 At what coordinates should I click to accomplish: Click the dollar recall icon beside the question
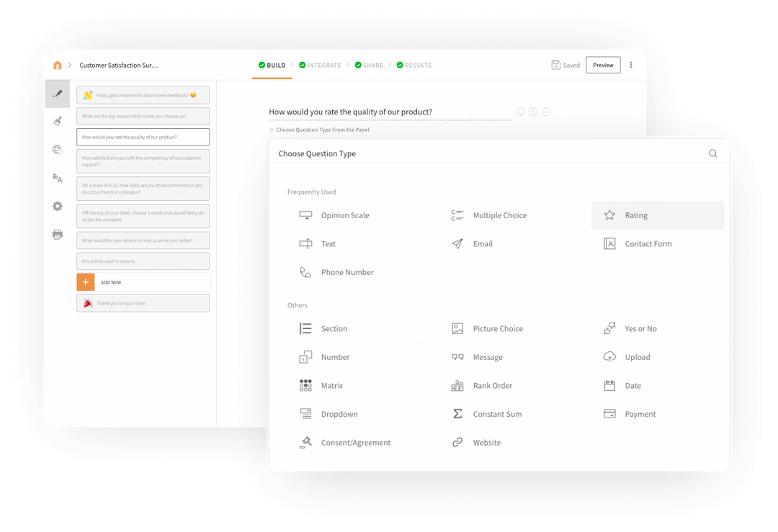533,112
